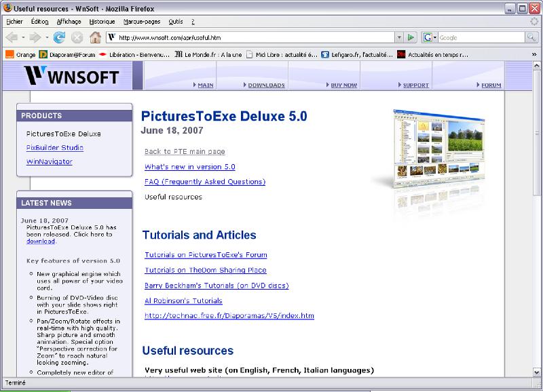This screenshot has width=543, height=392.
Task: Click the PicturesToExe Deluxe sidebar text
Action: pos(63,134)
